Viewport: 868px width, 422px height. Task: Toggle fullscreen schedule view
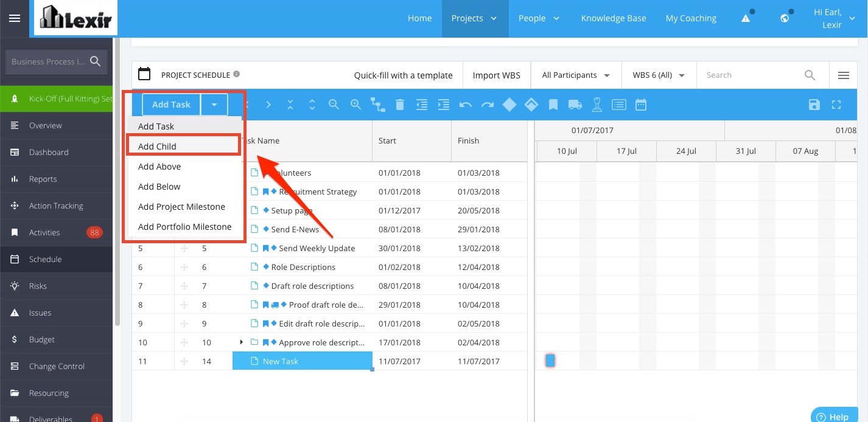[x=836, y=105]
